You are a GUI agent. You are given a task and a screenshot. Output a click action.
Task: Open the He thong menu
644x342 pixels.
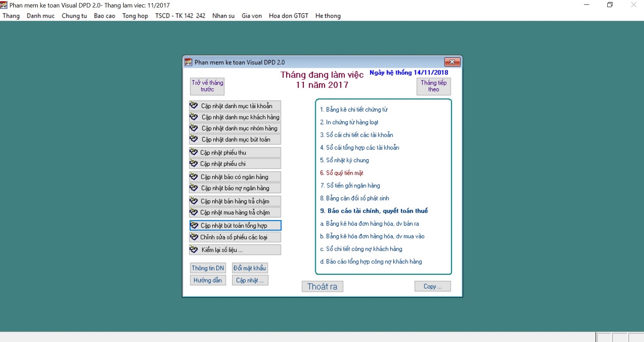[x=328, y=16]
